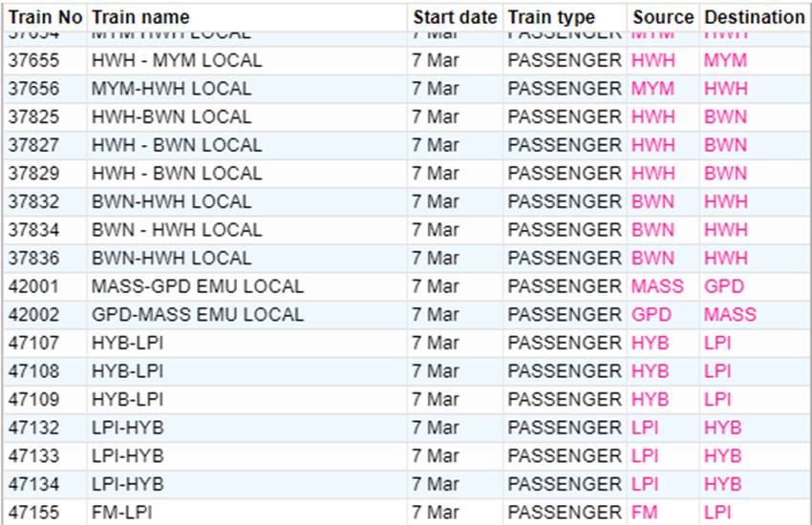Open destination LPI link for train 47109
The height and width of the screenshot is (525, 812).
(716, 399)
